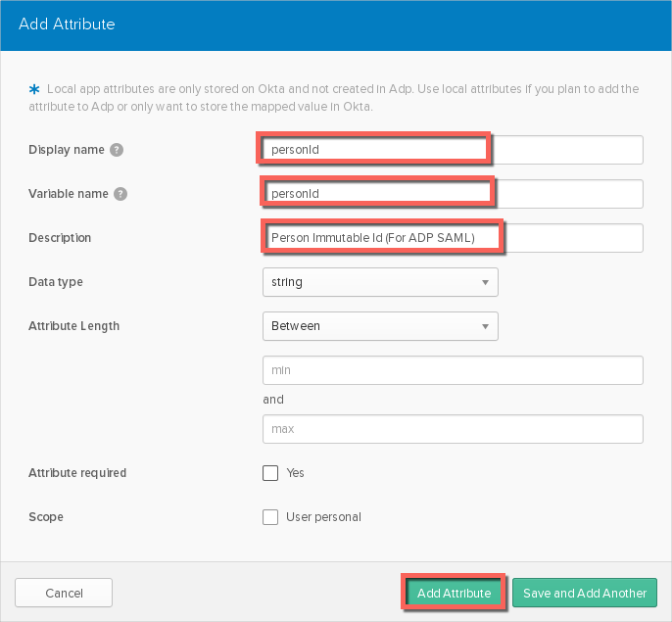Click the Attribute required label
The height and width of the screenshot is (622, 672).
(77, 473)
